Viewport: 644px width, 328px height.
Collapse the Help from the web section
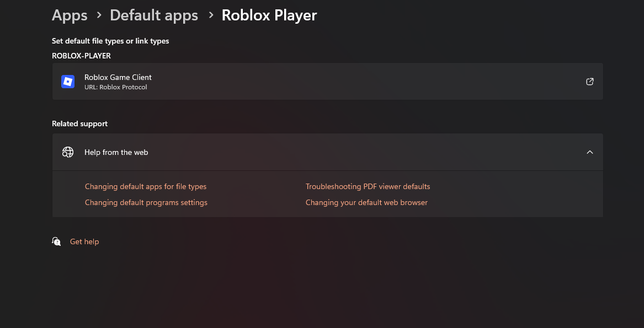click(589, 152)
